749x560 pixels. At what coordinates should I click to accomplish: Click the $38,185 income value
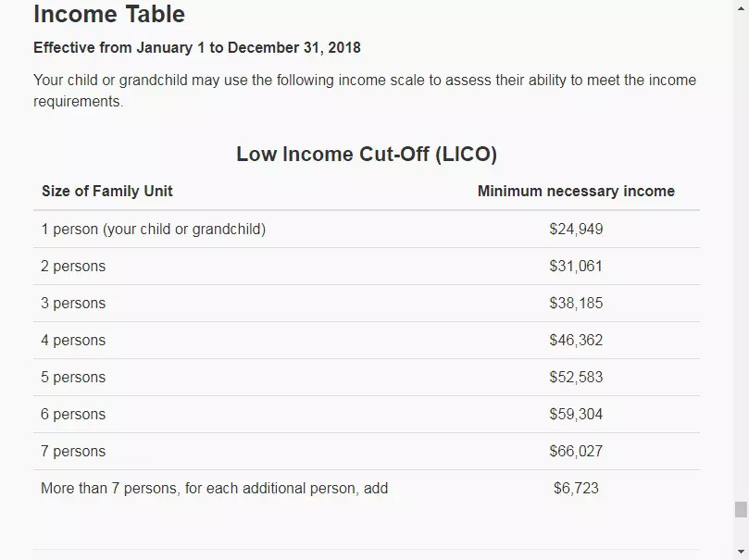[576, 304]
